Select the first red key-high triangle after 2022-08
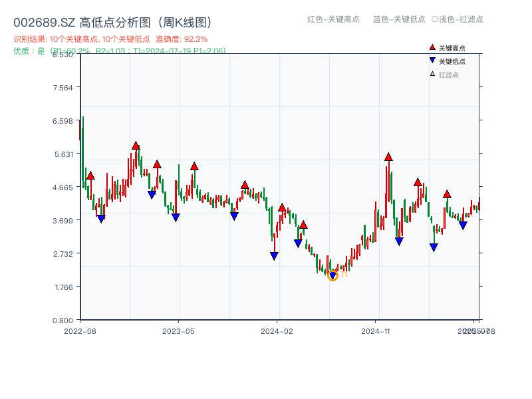This screenshot has width=532, height=399. tap(90, 176)
